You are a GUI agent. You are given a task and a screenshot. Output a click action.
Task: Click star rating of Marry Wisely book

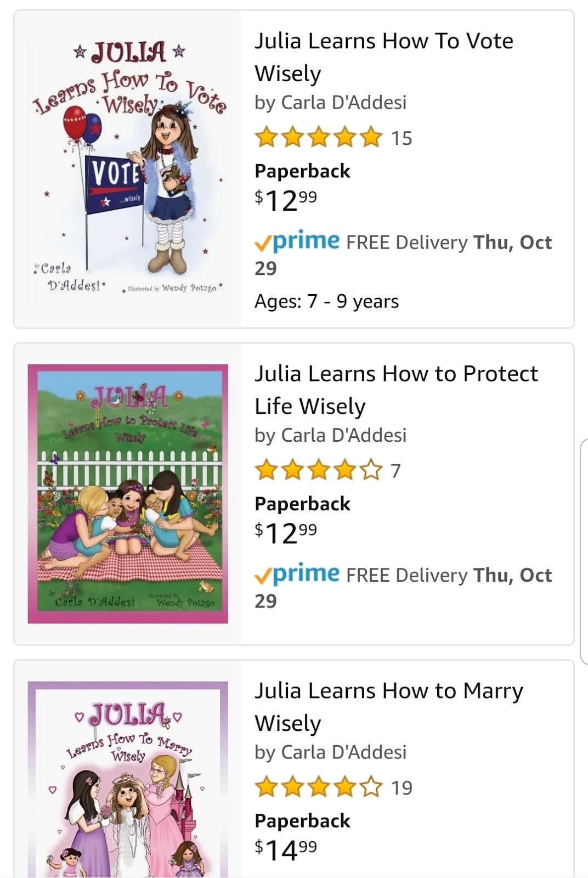318,787
